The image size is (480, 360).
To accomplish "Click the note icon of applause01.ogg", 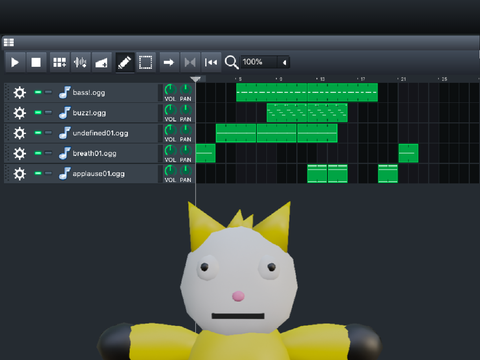I will 65,173.
